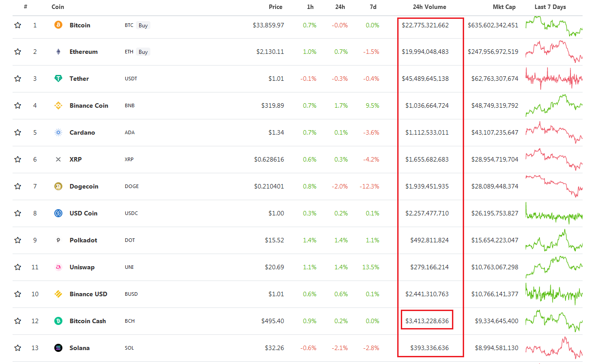
Task: Open the Uniswap coin page
Action: click(82, 268)
